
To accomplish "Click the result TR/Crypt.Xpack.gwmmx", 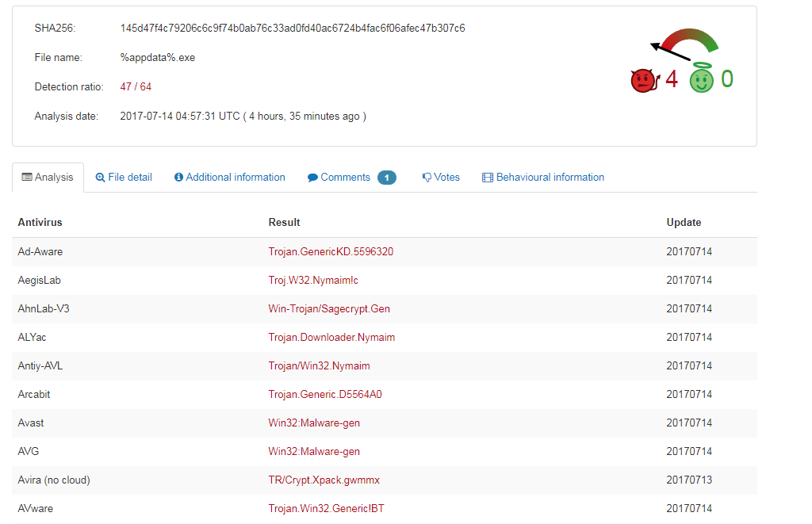I will pyautogui.click(x=324, y=480).
